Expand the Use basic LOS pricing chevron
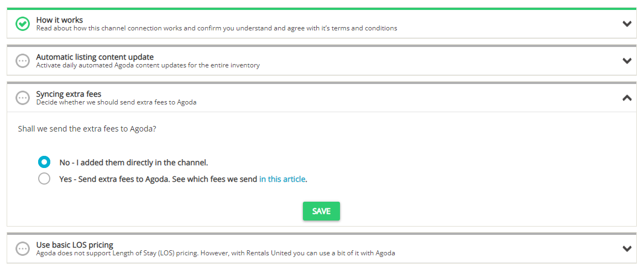This screenshot has width=644, height=273. point(627,249)
